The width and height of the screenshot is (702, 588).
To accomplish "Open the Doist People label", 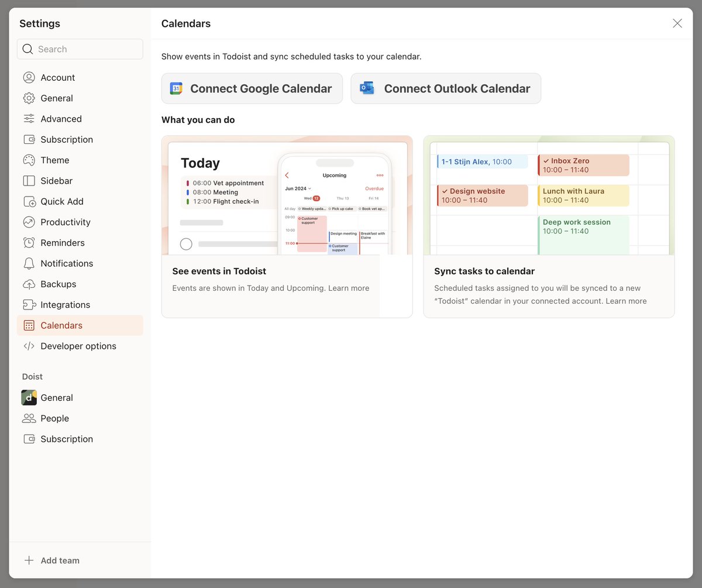I will tap(55, 418).
